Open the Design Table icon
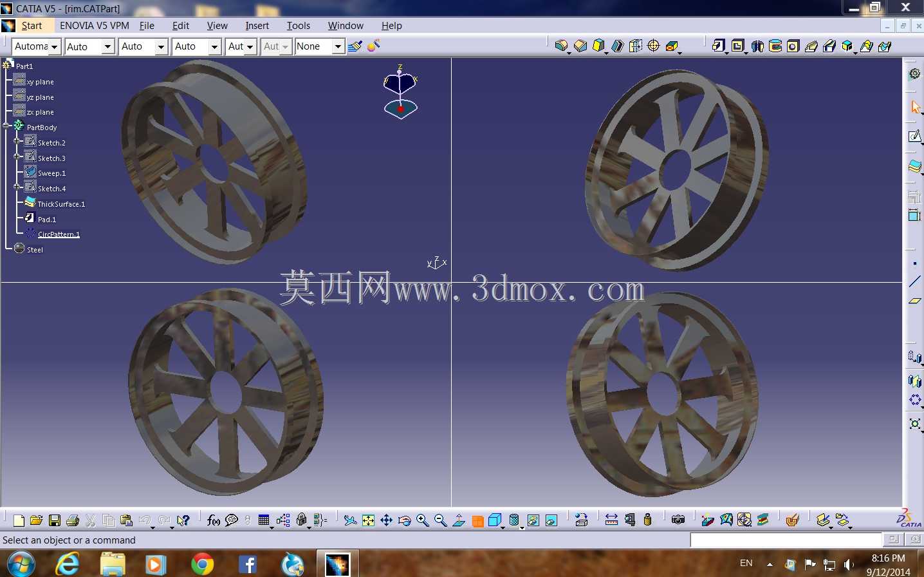 pos(264,520)
